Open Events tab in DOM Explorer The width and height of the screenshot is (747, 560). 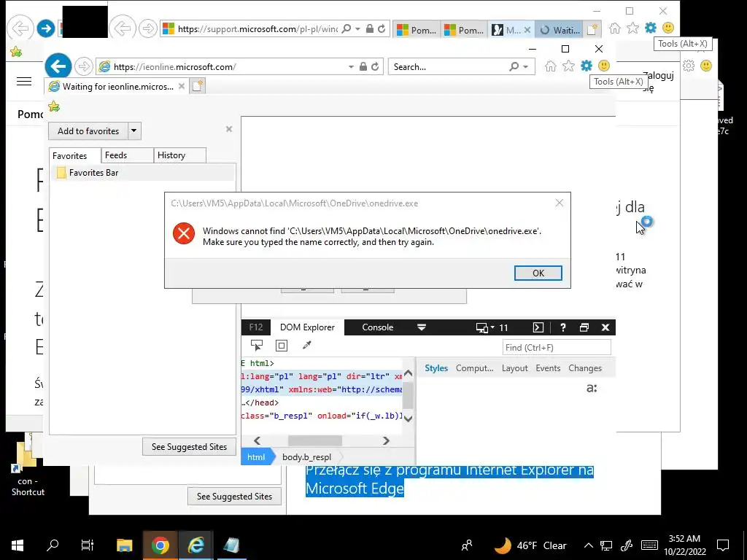[548, 368]
